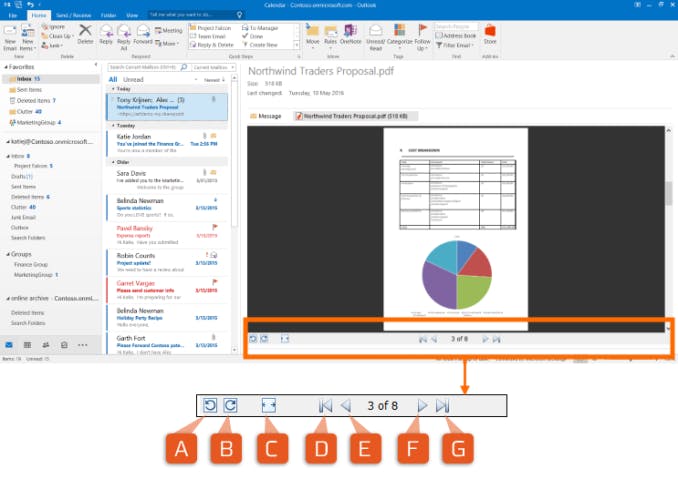Image resolution: width=678 pixels, height=479 pixels.
Task: Open OneNote from the ribbon
Action: 351,36
